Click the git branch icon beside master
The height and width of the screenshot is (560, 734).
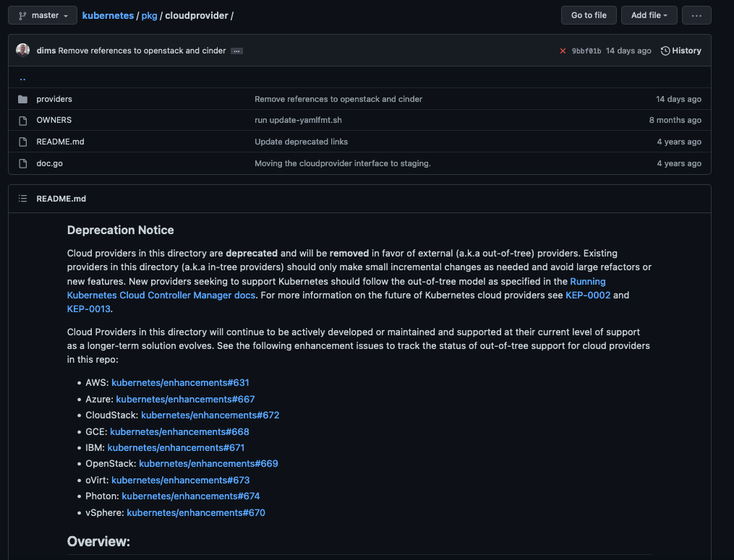tap(22, 15)
